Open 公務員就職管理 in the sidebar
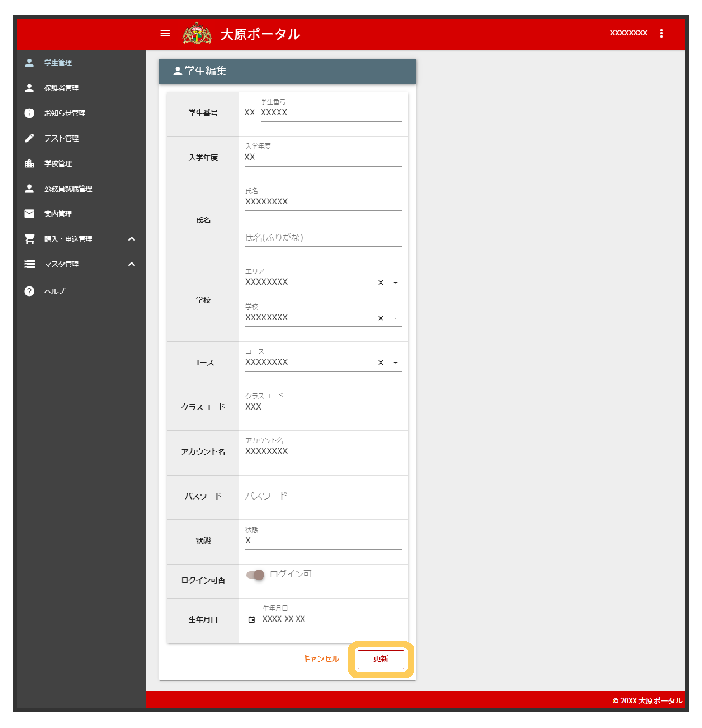This screenshot has width=702, height=728. coord(82,189)
